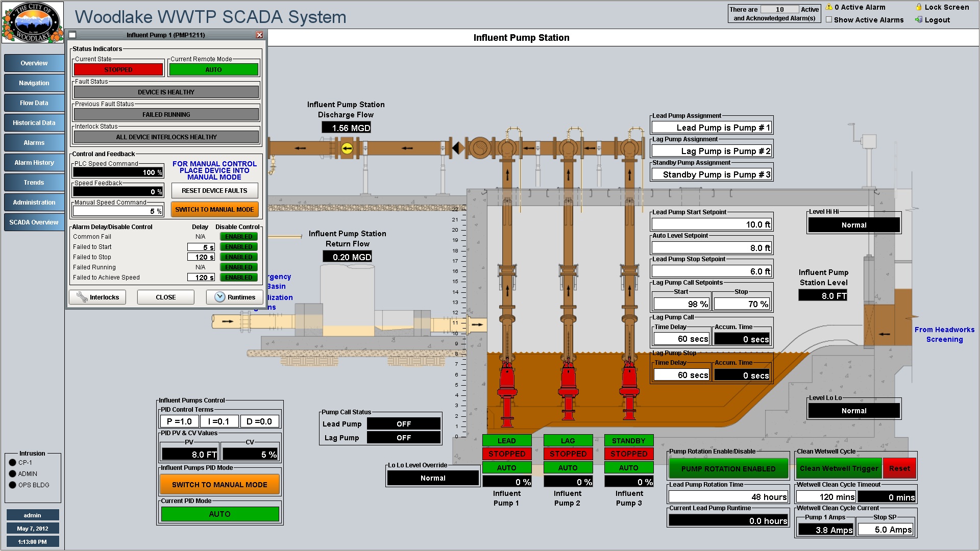This screenshot has width=980, height=551.
Task: Open the Historical Data page
Action: [x=34, y=123]
